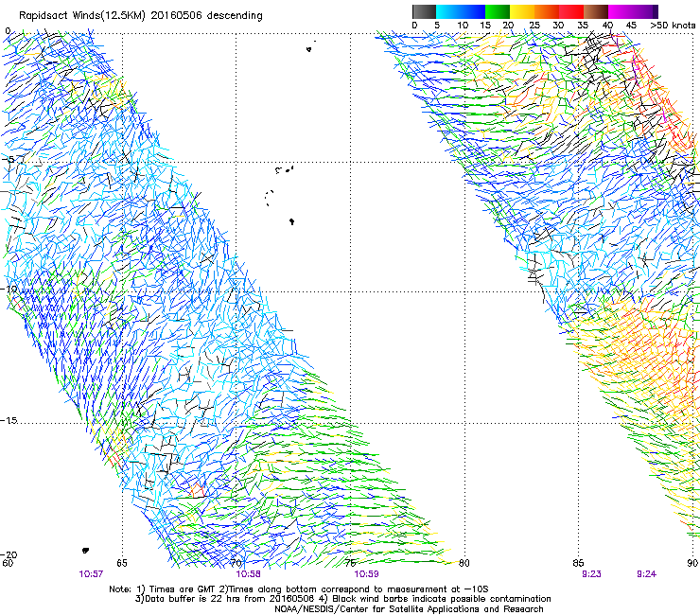Click the longitude label '90'
The image size is (700, 615).
pos(692,563)
